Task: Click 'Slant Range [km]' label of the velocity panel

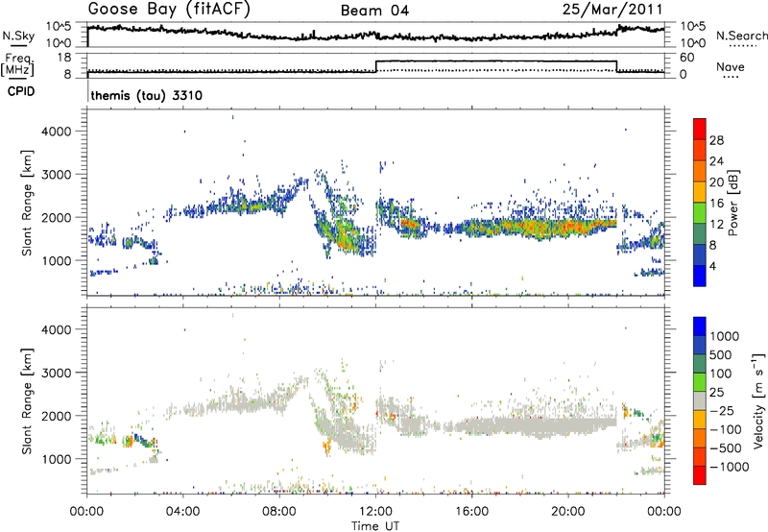Action: [27, 401]
